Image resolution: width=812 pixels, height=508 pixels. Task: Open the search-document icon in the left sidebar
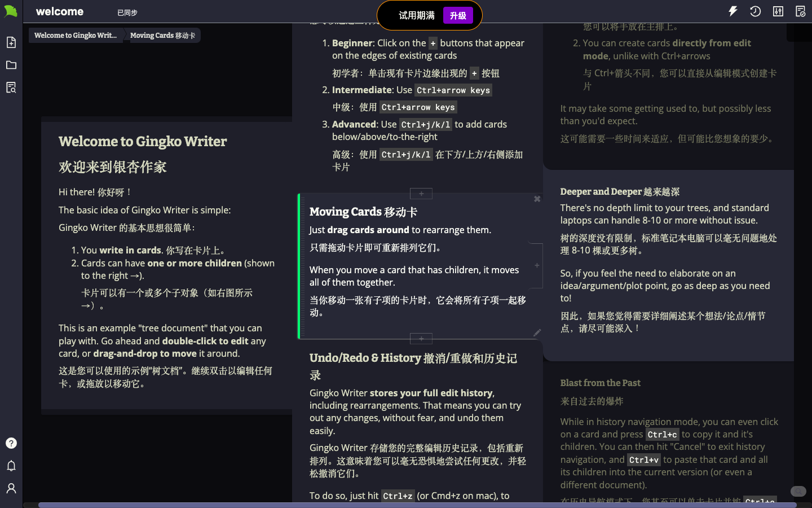[x=11, y=87]
